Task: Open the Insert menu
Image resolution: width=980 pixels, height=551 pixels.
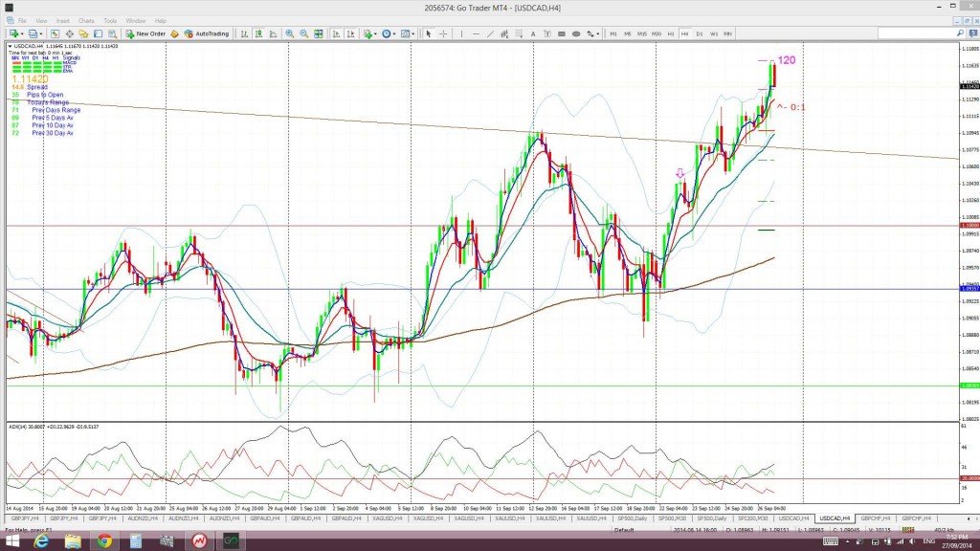Action: tap(62, 21)
